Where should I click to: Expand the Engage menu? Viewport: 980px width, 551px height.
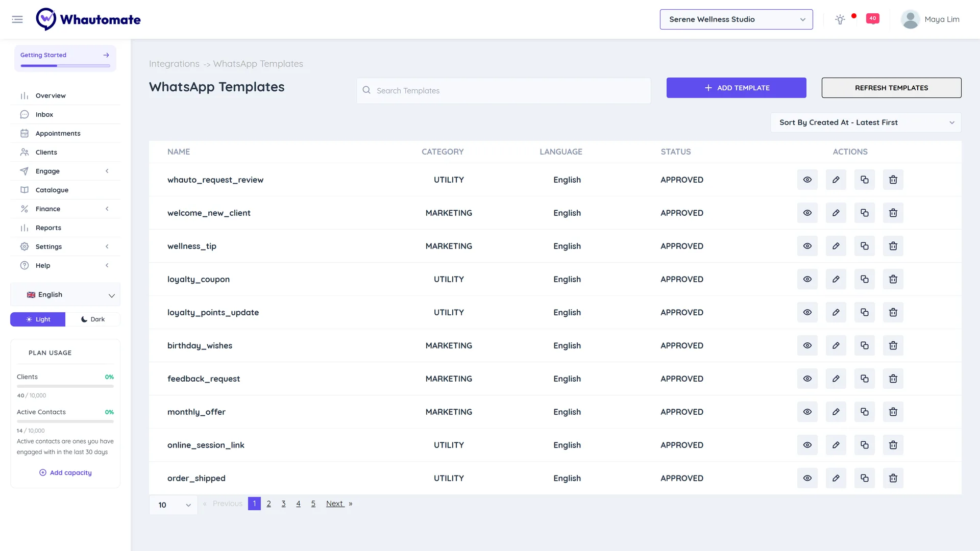(x=65, y=171)
